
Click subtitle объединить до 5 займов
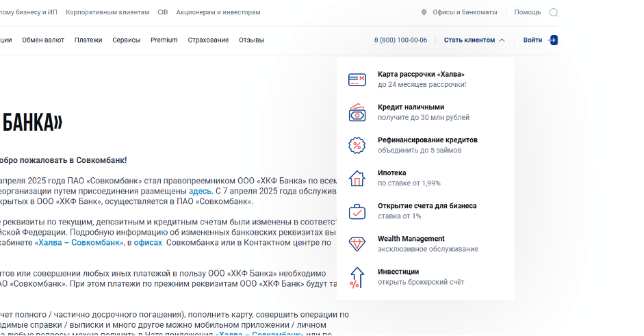pos(420,151)
